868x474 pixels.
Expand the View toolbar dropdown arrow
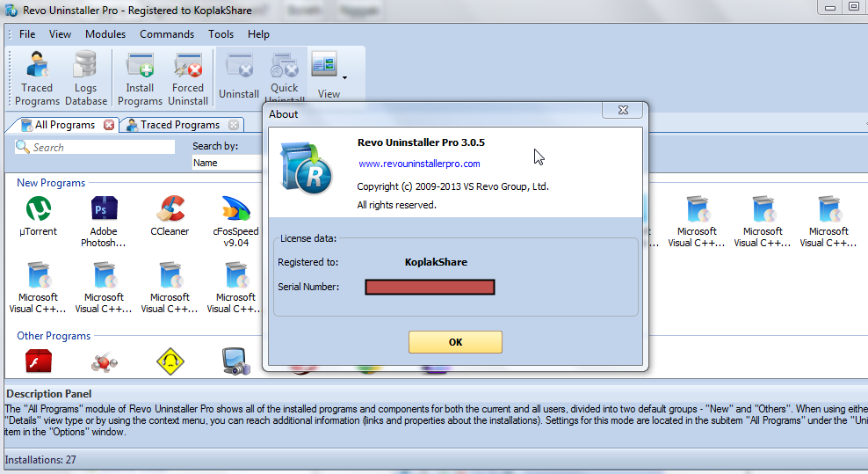click(345, 77)
